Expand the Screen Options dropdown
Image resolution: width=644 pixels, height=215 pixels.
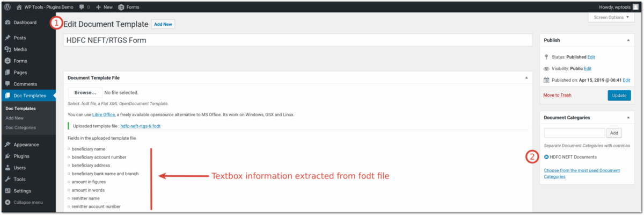tap(611, 17)
